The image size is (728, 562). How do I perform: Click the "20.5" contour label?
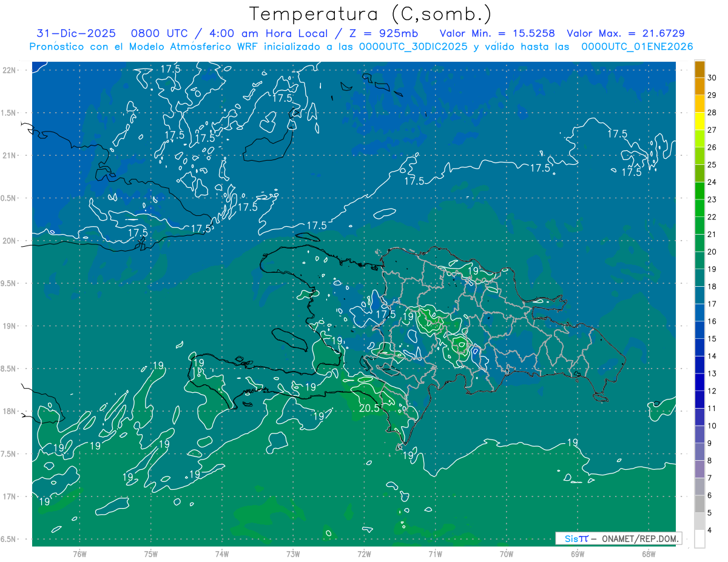click(369, 408)
